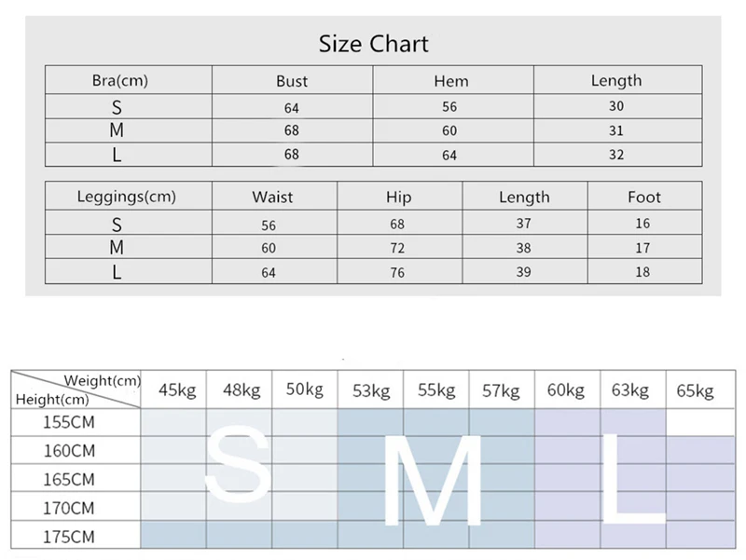Select the Waist column header
This screenshot has height=560, width=746.
[272, 197]
